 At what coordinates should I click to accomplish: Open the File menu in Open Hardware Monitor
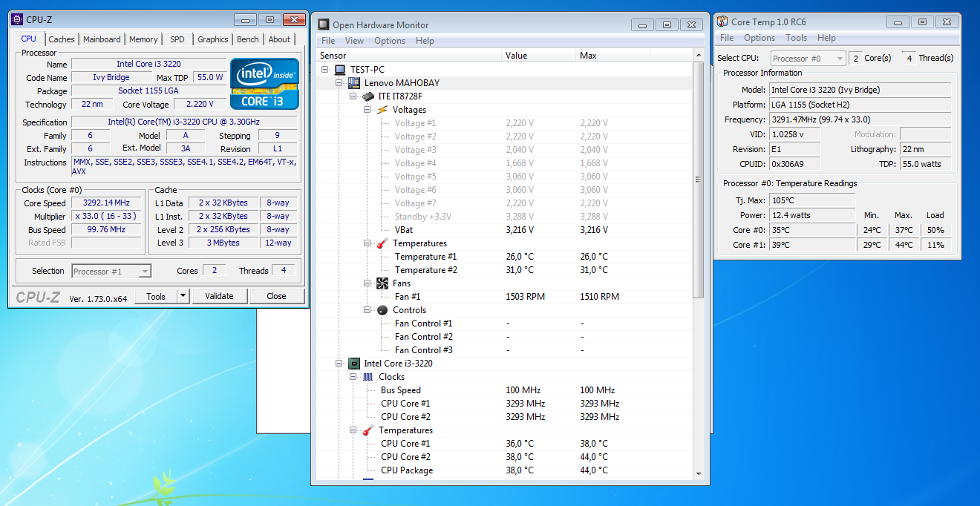pyautogui.click(x=328, y=41)
